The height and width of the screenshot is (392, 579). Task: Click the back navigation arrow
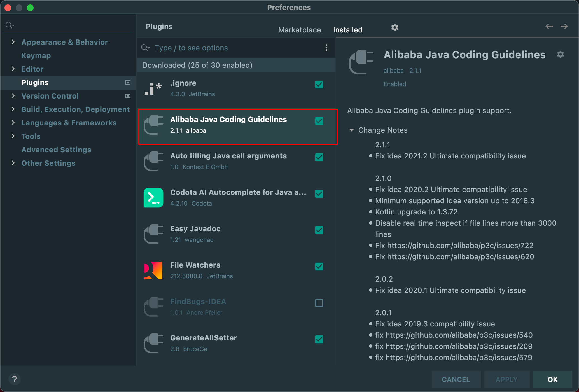[x=549, y=26]
